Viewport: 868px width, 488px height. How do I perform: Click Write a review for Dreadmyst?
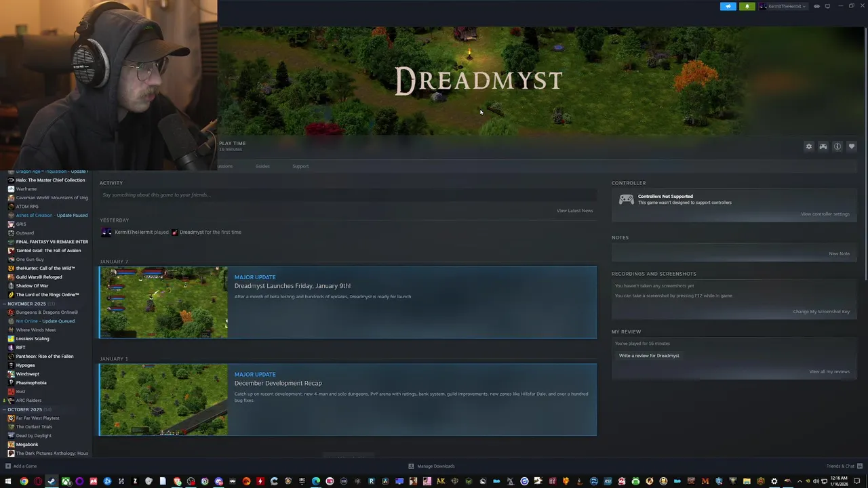(649, 356)
